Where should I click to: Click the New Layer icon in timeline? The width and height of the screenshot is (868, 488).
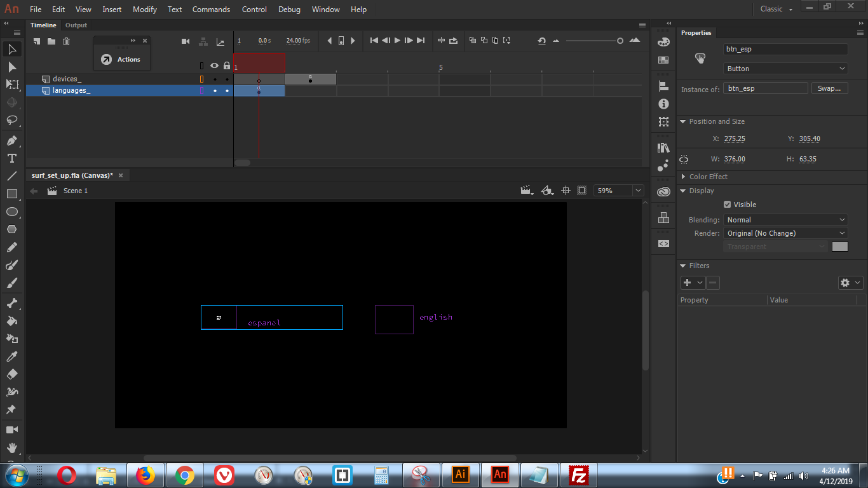[x=37, y=41]
